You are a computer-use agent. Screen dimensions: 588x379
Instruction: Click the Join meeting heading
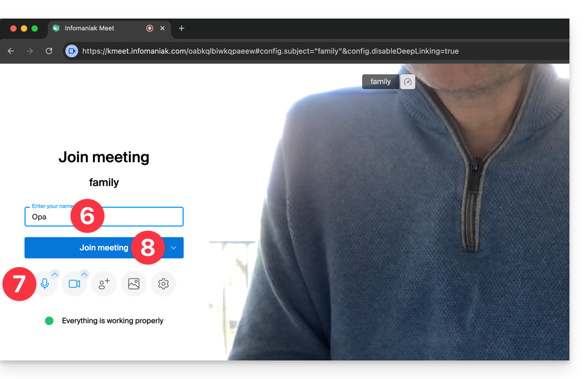pyautogui.click(x=104, y=157)
